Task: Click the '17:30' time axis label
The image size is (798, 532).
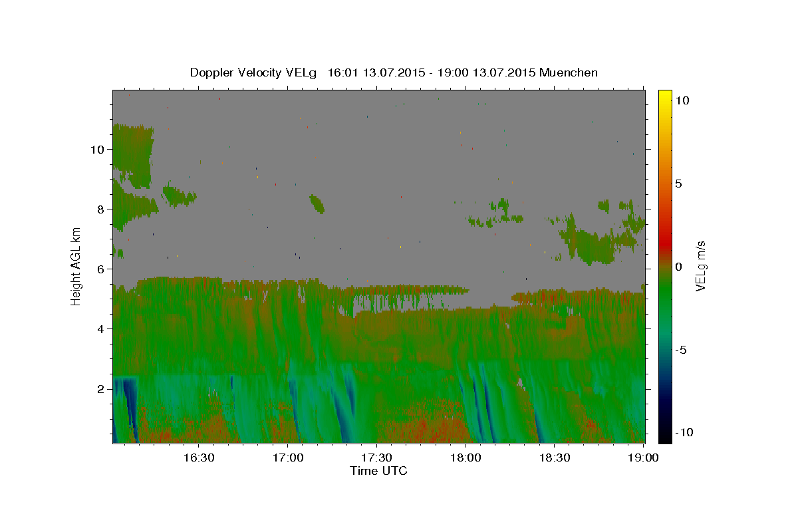Action: tap(377, 458)
